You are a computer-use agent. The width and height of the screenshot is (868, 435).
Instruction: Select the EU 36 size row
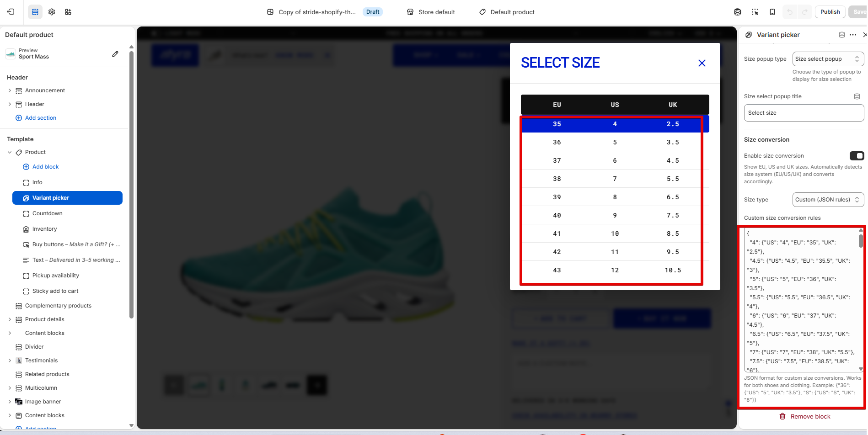click(615, 142)
